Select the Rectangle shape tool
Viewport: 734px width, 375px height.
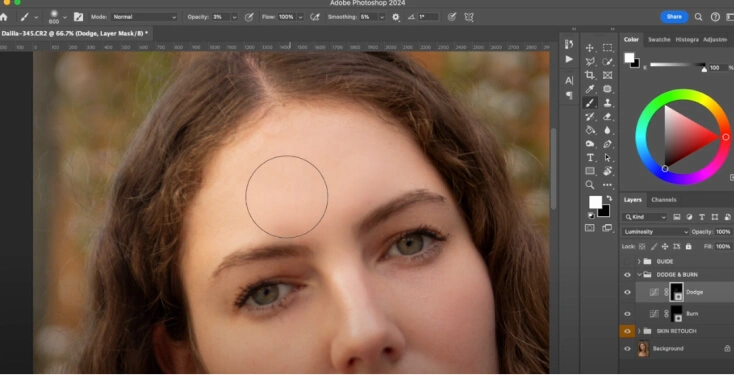pos(590,171)
